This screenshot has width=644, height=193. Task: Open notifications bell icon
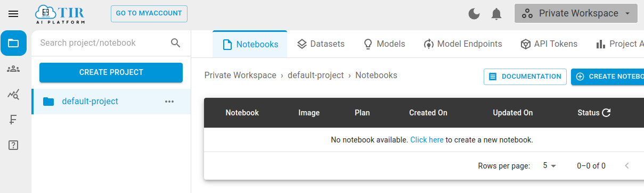coord(496,14)
